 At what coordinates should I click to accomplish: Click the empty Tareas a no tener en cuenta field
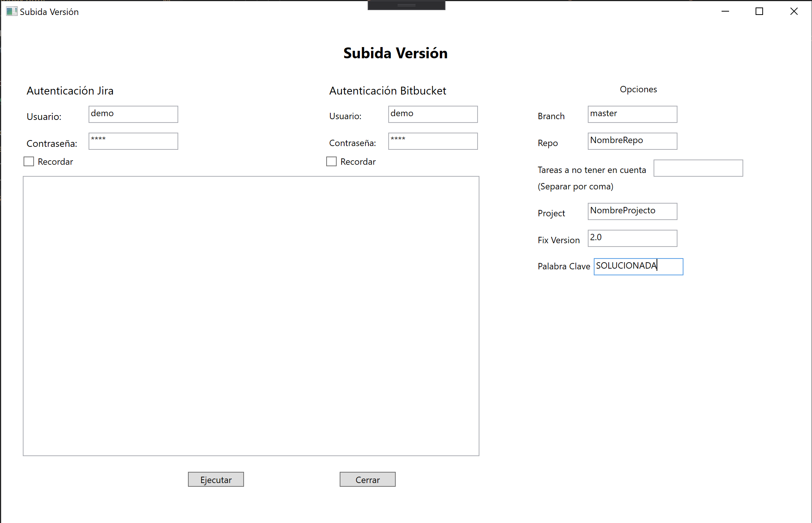(x=698, y=168)
